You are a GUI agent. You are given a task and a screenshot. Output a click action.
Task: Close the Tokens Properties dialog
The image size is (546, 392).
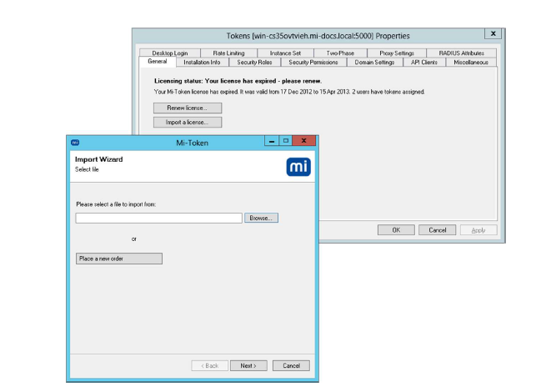[x=493, y=34]
